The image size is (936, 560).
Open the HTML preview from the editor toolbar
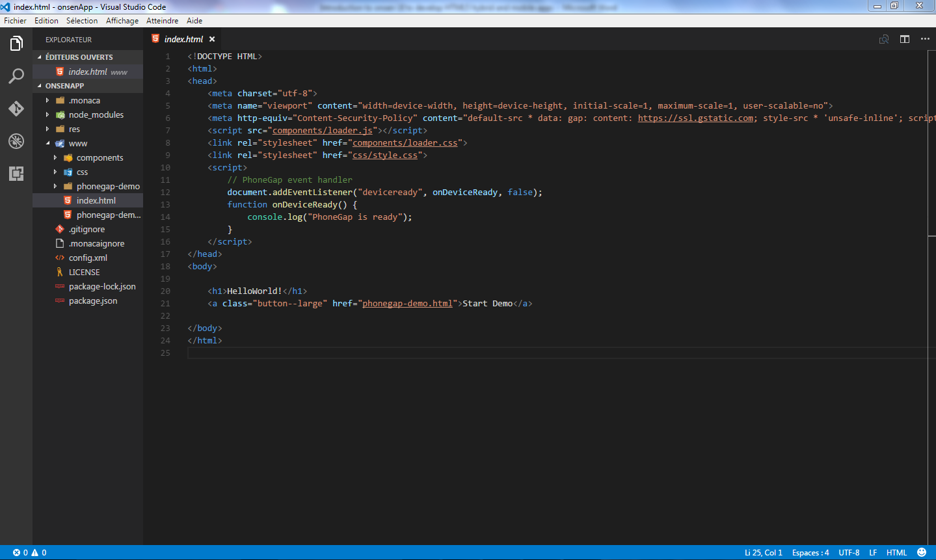883,39
